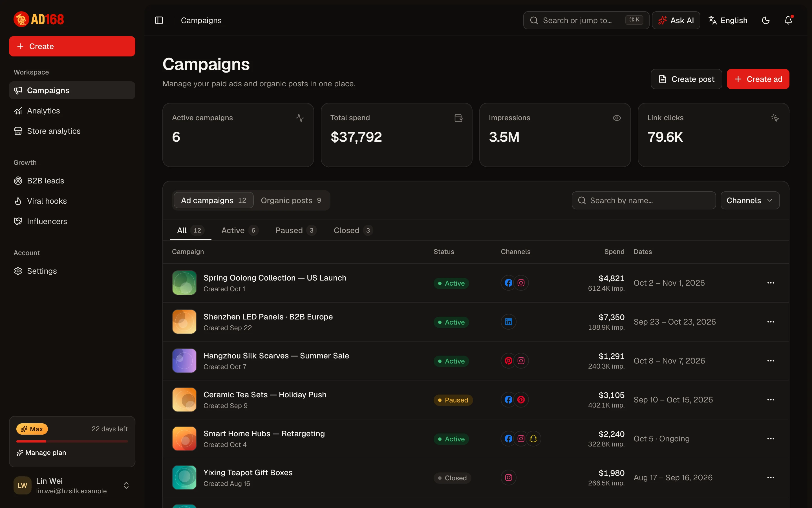Click the Create ad button
Image resolution: width=812 pixels, height=508 pixels.
tap(758, 79)
